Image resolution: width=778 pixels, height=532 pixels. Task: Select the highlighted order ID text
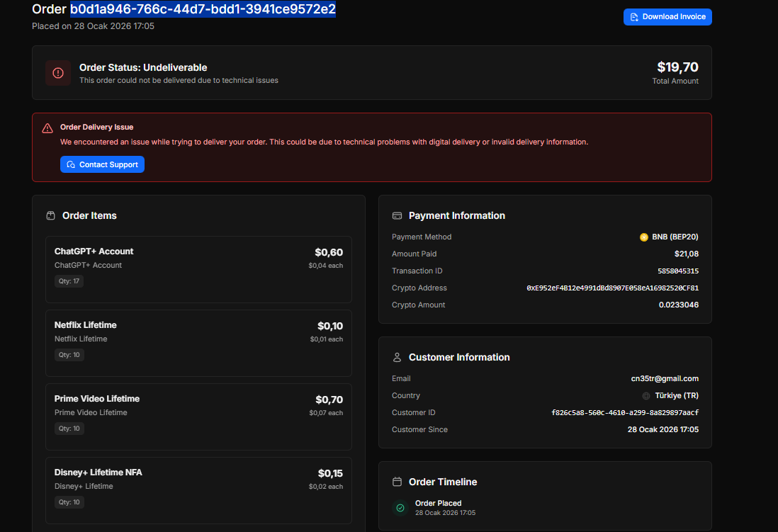coord(203,9)
